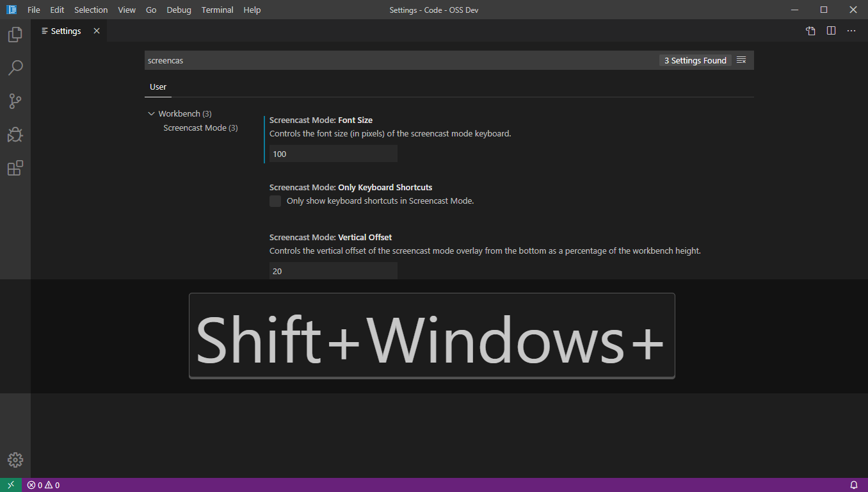
Task: Close the Settings tab
Action: click(x=97, y=31)
